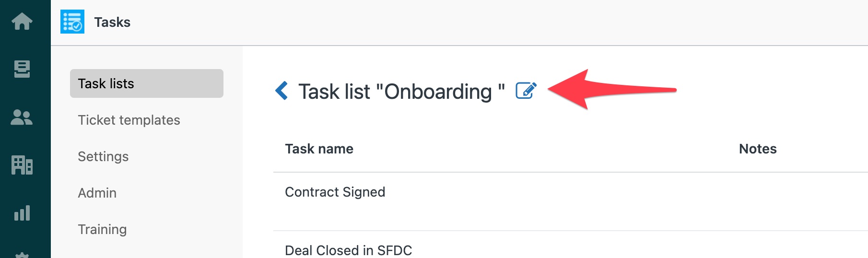The width and height of the screenshot is (868, 258).
Task: Open the Admin menu entry
Action: (97, 193)
